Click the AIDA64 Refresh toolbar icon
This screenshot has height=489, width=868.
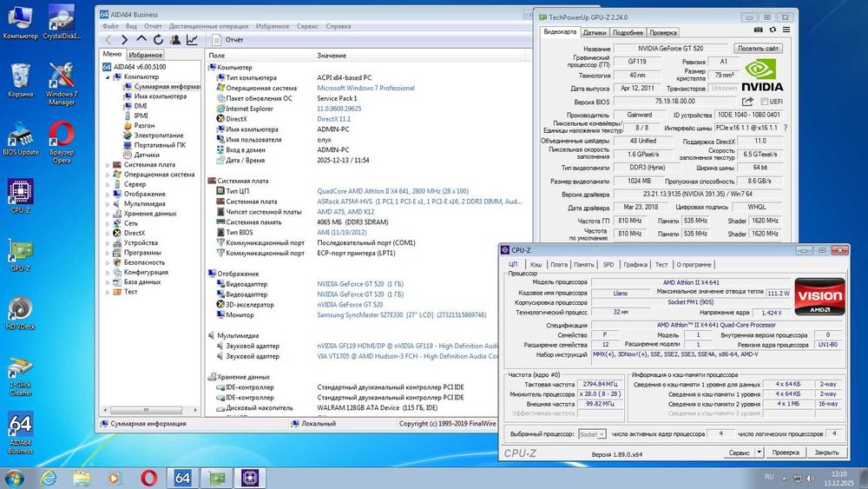[x=158, y=40]
